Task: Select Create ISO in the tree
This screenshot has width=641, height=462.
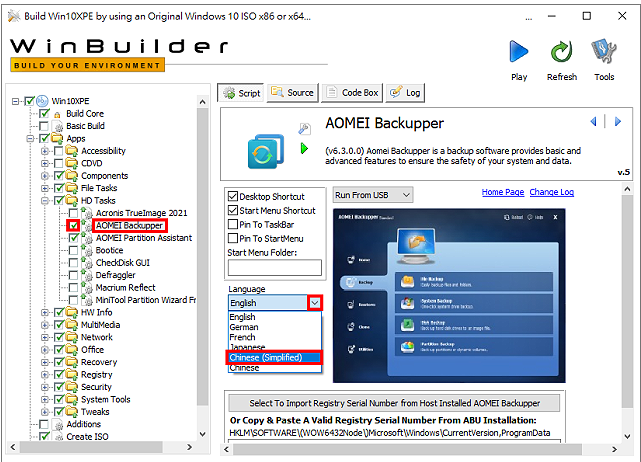Action: pos(87,437)
